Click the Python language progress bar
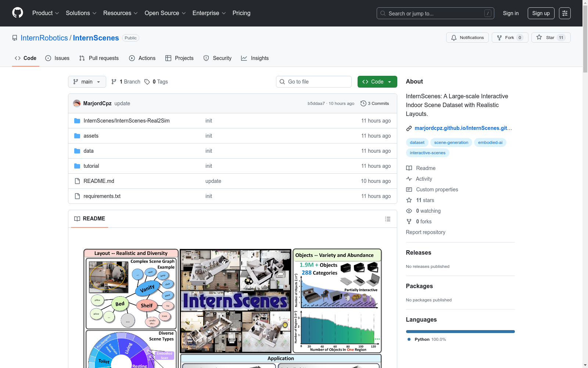This screenshot has height=368, width=588. (460, 332)
